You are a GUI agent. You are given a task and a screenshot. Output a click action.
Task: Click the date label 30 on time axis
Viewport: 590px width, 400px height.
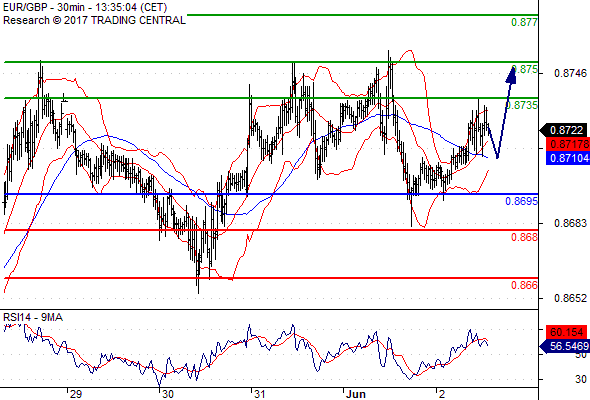click(167, 394)
